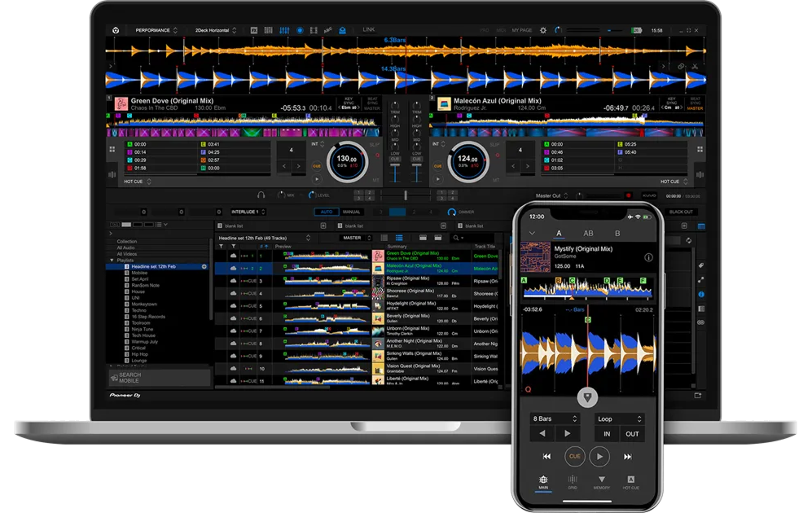Click the crossfader between decks
The height and width of the screenshot is (517, 812).
point(406,195)
